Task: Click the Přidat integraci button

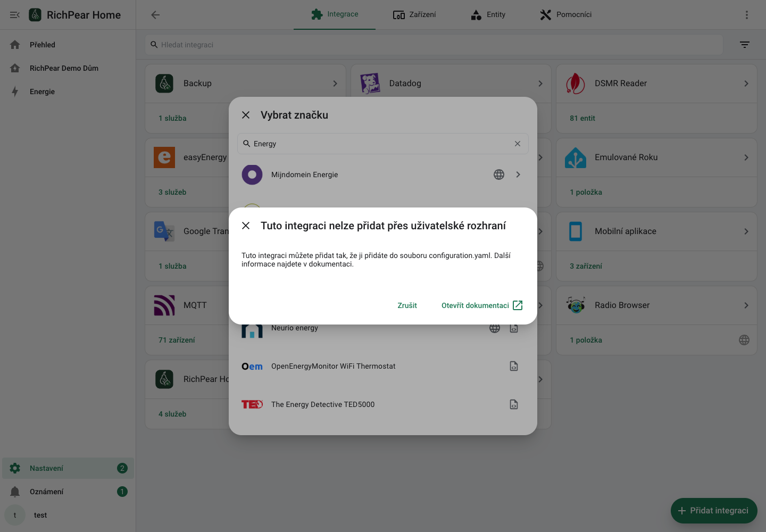Action: (714, 511)
